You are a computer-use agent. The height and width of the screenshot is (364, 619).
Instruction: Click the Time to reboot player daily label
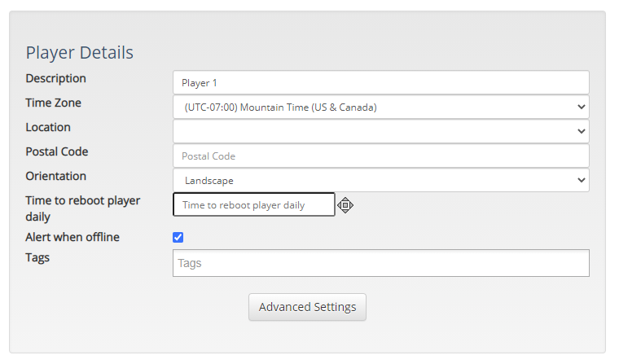pyautogui.click(x=83, y=208)
